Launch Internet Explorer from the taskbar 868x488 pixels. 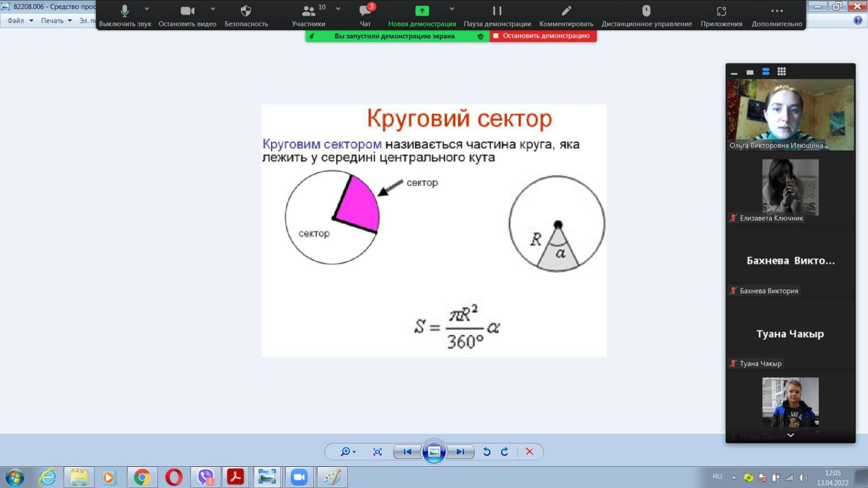48,477
